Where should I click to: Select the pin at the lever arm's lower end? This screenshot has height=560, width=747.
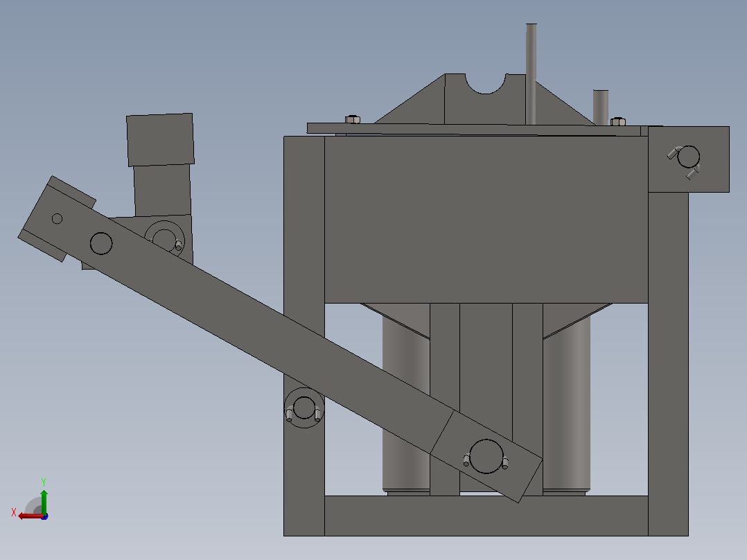tap(486, 457)
